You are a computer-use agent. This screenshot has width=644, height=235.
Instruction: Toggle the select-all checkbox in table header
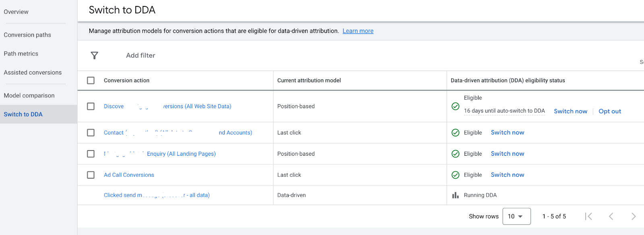(91, 80)
